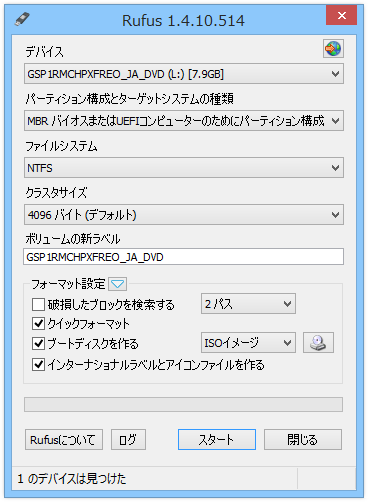This screenshot has height=503, width=369.
Task: Open the デバイス dropdown
Action: pos(184,74)
